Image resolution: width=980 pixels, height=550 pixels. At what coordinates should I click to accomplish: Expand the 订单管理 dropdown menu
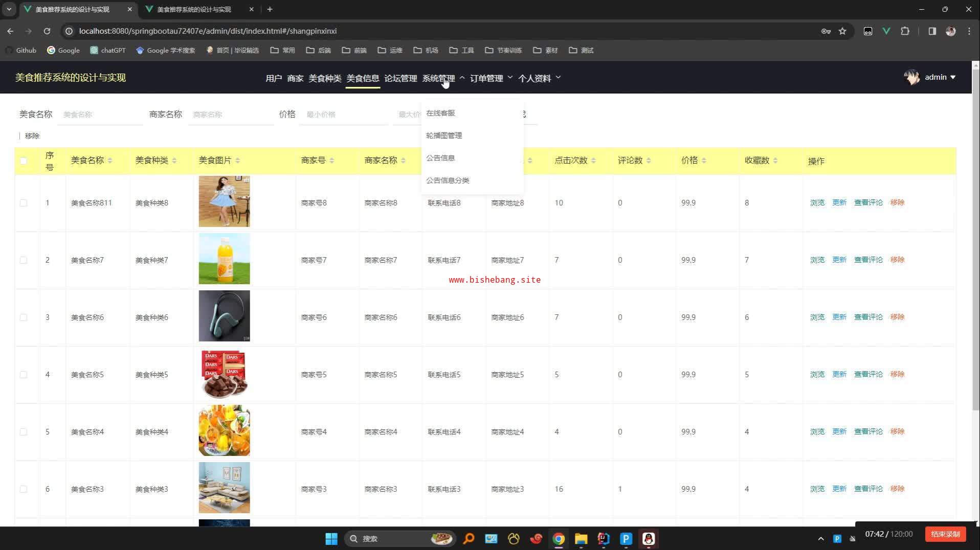tap(491, 78)
